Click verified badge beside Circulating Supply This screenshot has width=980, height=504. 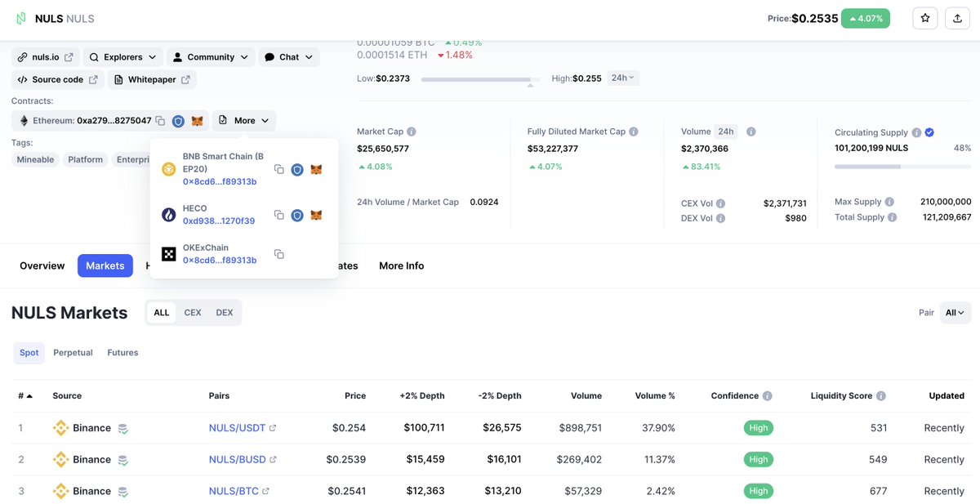pyautogui.click(x=929, y=132)
